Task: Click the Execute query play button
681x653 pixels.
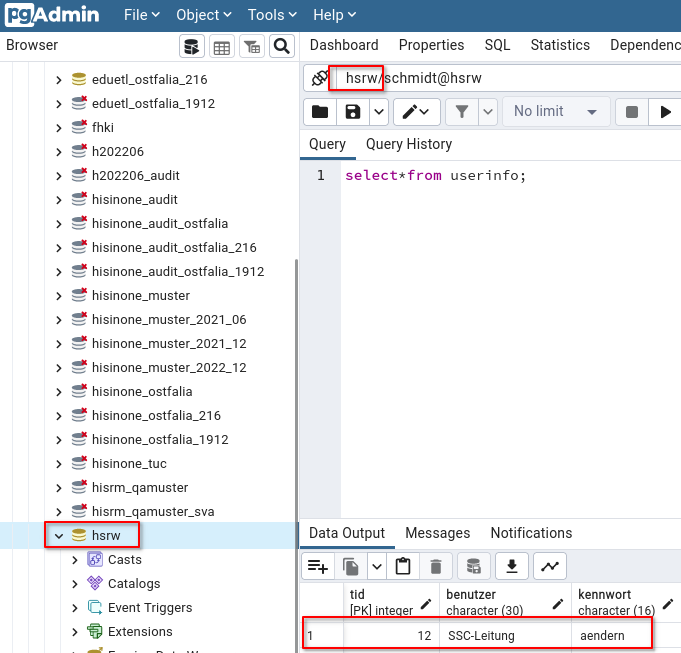Action: [665, 112]
